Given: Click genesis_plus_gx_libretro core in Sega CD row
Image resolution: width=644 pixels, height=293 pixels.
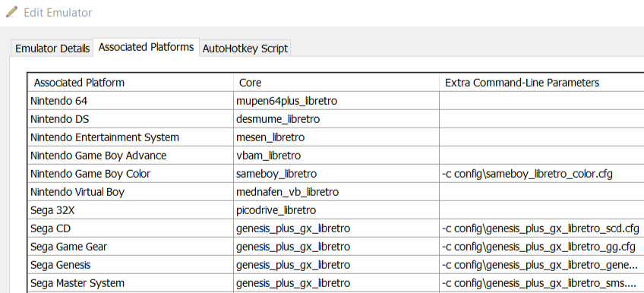Looking at the screenshot, I should pos(336,228).
